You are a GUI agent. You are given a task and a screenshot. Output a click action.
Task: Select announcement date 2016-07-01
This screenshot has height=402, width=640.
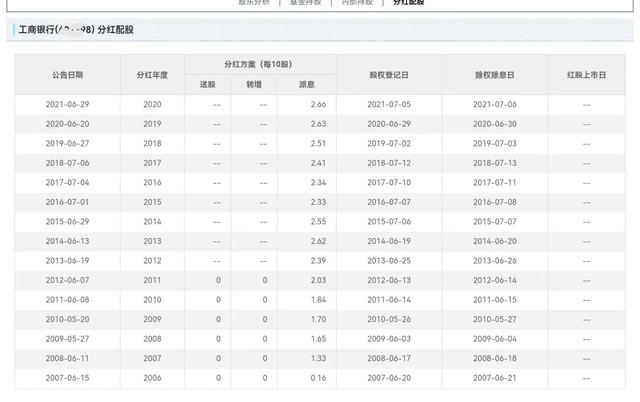coord(67,202)
